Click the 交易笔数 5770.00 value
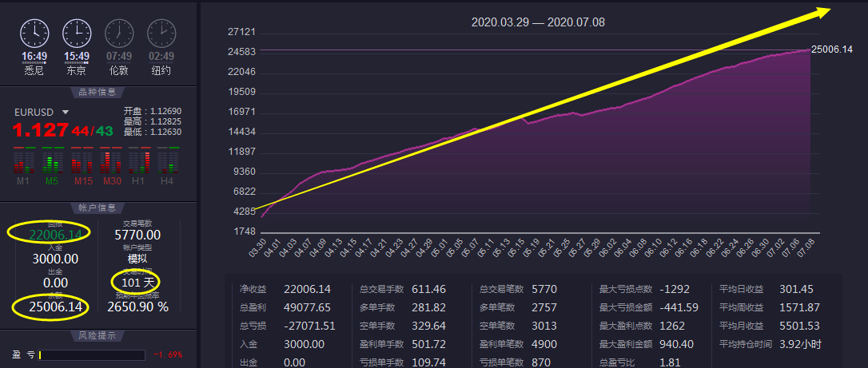868x368 pixels. pos(137,235)
